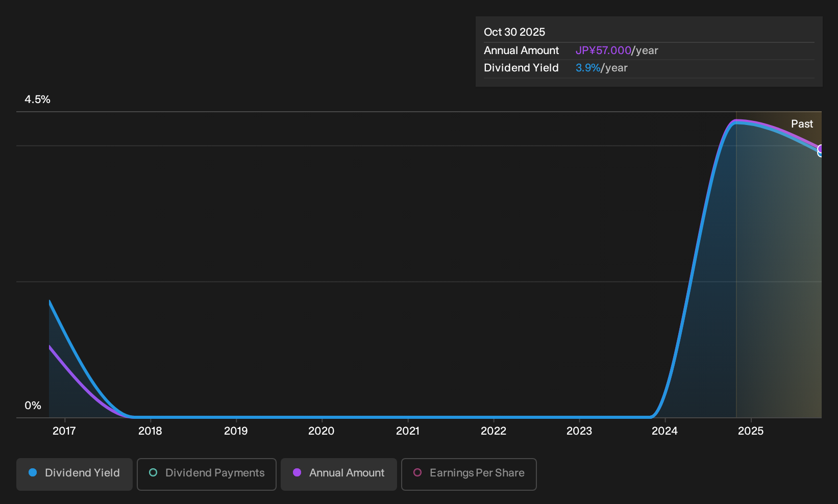Image resolution: width=838 pixels, height=504 pixels.
Task: Enable the Dividend Payments series
Action: click(207, 474)
